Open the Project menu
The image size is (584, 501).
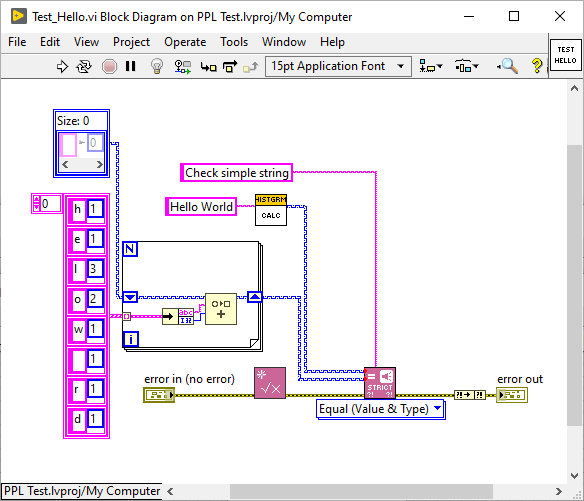coord(131,42)
